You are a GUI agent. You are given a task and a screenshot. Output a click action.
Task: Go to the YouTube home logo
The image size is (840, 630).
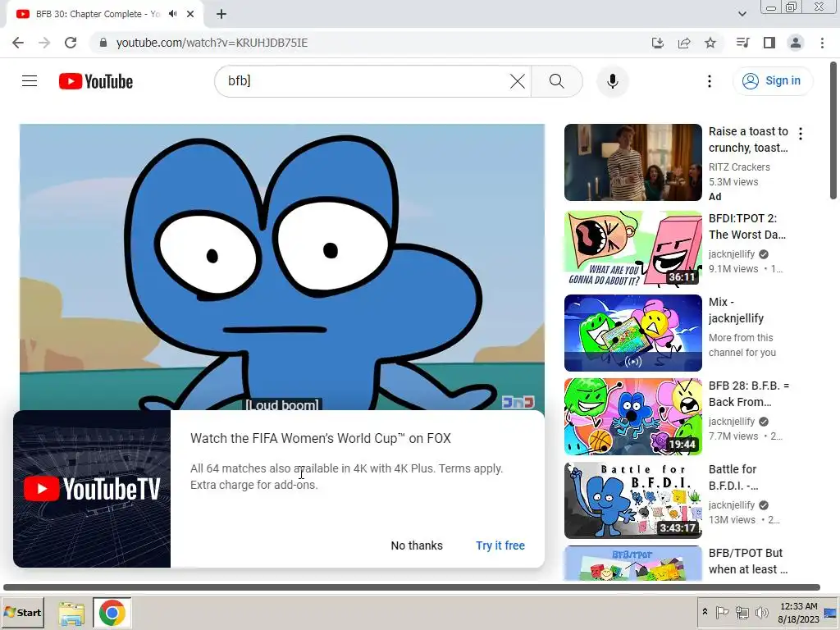[x=96, y=81]
